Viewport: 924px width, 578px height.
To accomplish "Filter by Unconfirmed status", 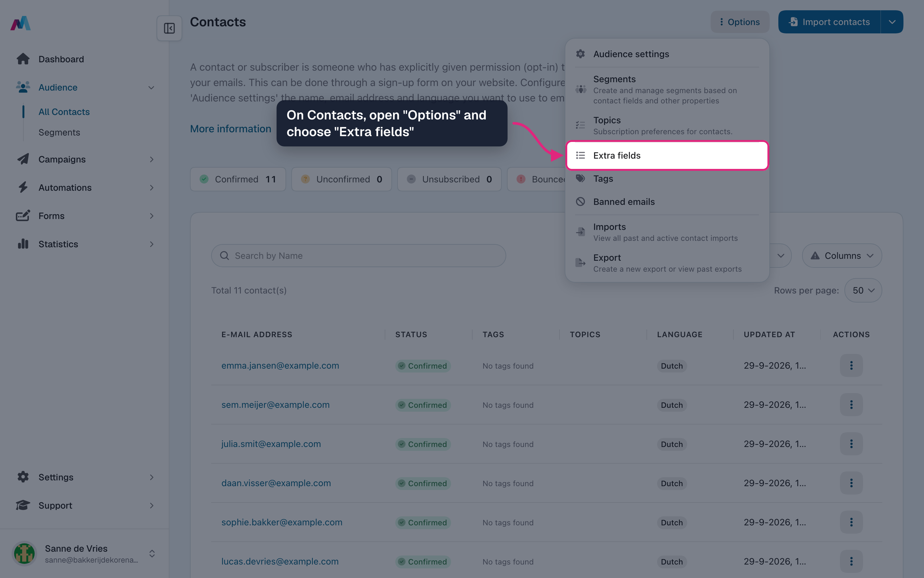I will point(341,179).
